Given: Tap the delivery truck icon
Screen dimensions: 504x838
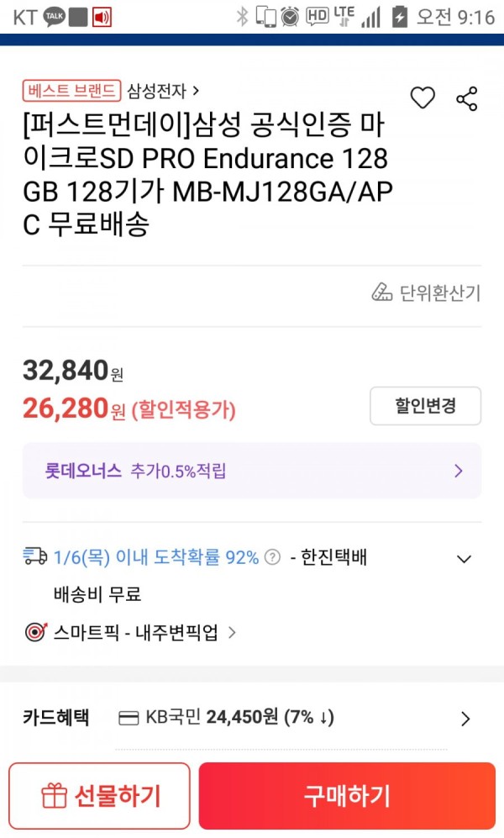Looking at the screenshot, I should (x=35, y=556).
